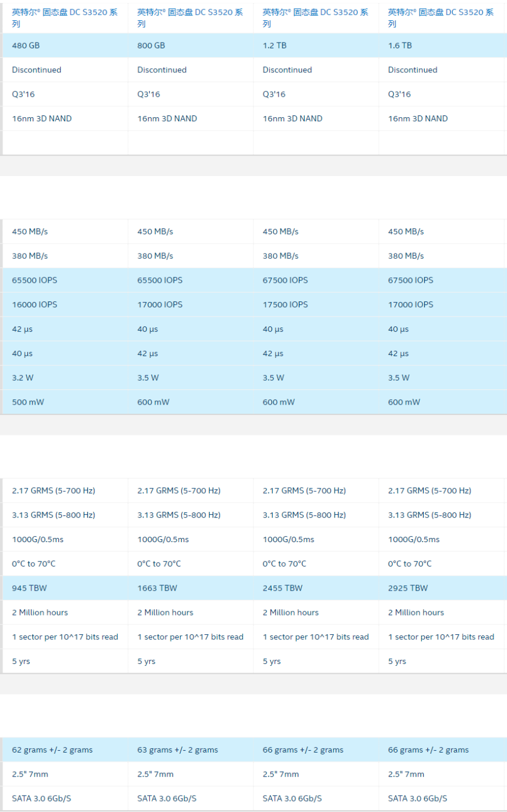Select 2.5" 7mm in the 480 GB column
507x812 pixels.
coord(30,775)
